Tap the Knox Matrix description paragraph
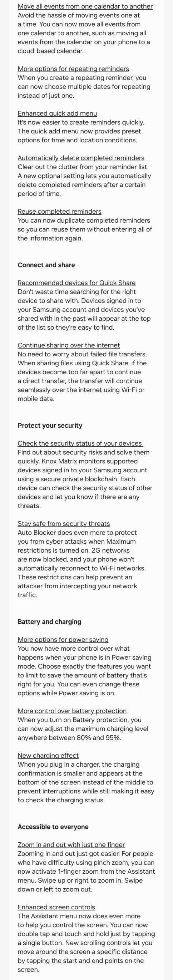173x980 pixels. point(85,479)
